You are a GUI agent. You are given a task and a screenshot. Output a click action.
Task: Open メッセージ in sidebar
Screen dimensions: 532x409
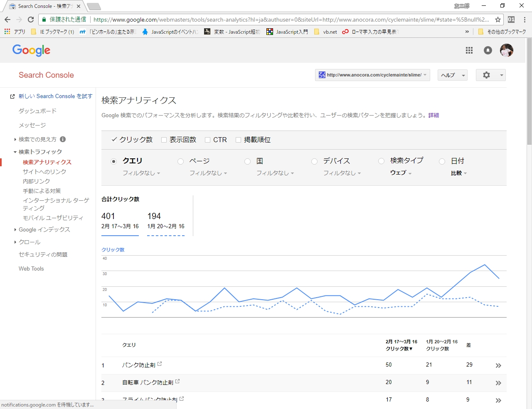click(32, 125)
